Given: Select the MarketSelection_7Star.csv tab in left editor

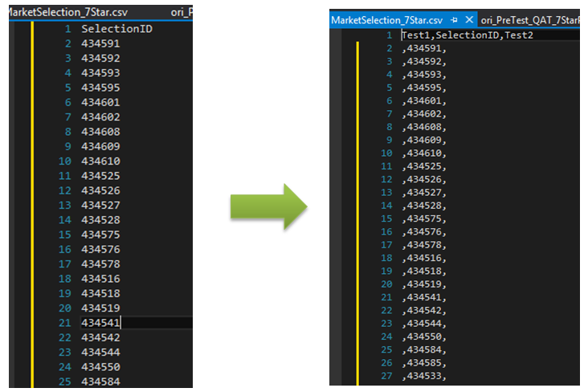Looking at the screenshot, I should pos(66,12).
